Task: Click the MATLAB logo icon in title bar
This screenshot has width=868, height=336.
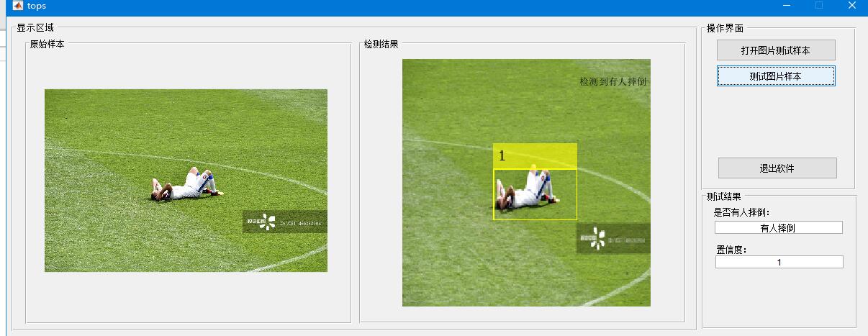Action: [18, 5]
